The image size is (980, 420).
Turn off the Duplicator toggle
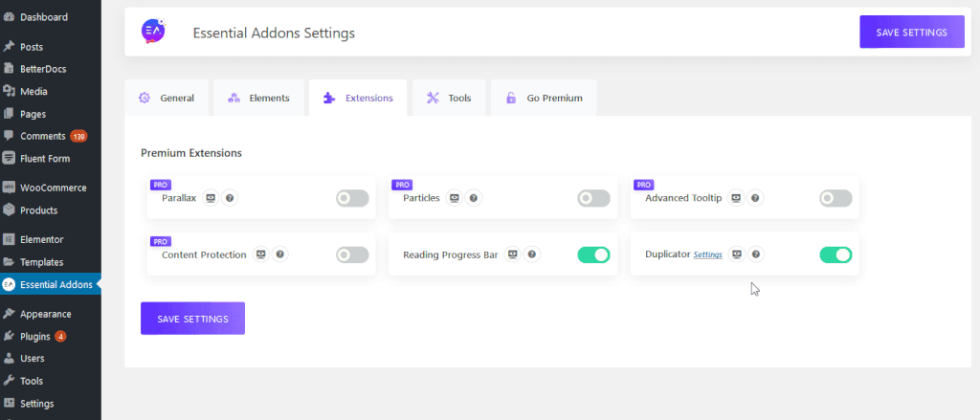(x=835, y=254)
